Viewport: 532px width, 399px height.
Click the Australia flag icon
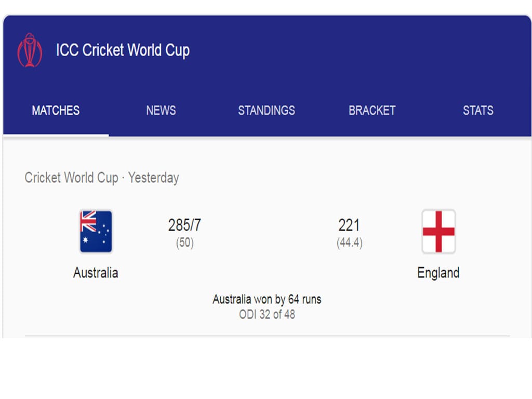(96, 231)
